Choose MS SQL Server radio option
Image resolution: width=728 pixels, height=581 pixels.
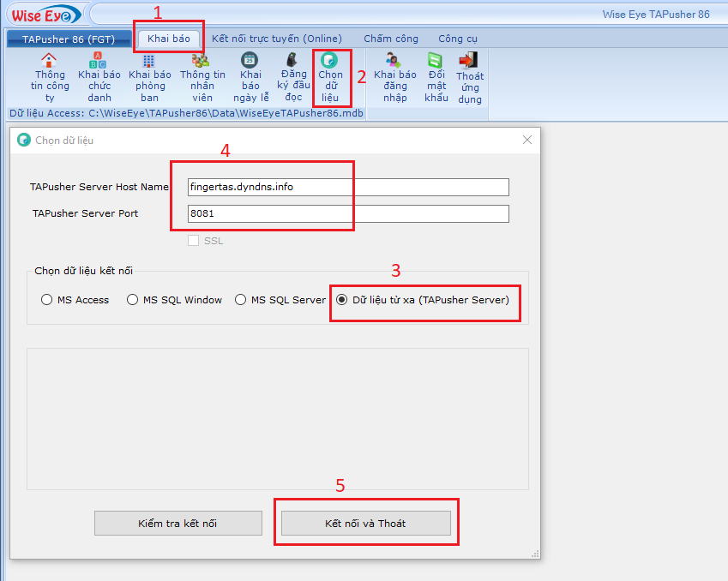240,300
